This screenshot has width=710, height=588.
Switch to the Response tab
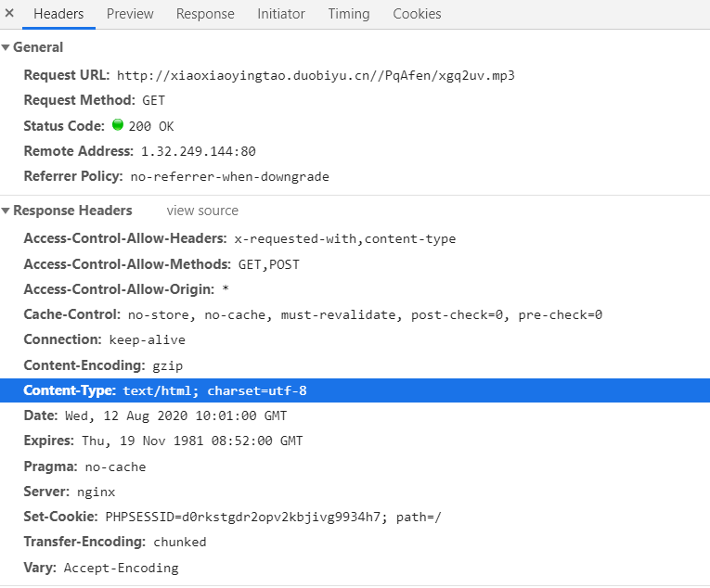205,14
